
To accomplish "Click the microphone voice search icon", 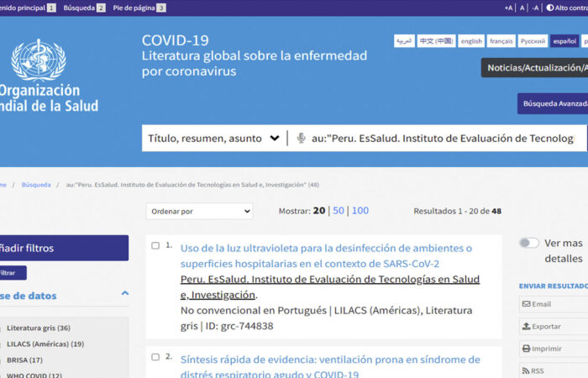I will pyautogui.click(x=301, y=138).
